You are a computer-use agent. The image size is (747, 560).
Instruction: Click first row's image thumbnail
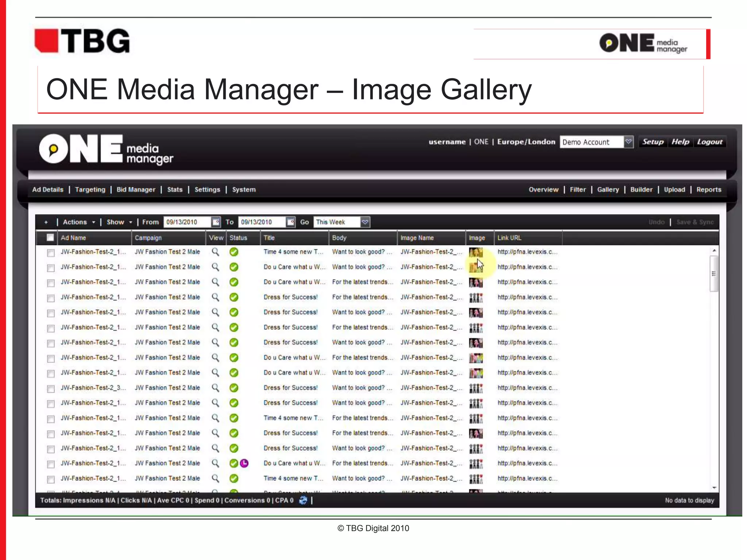475,252
